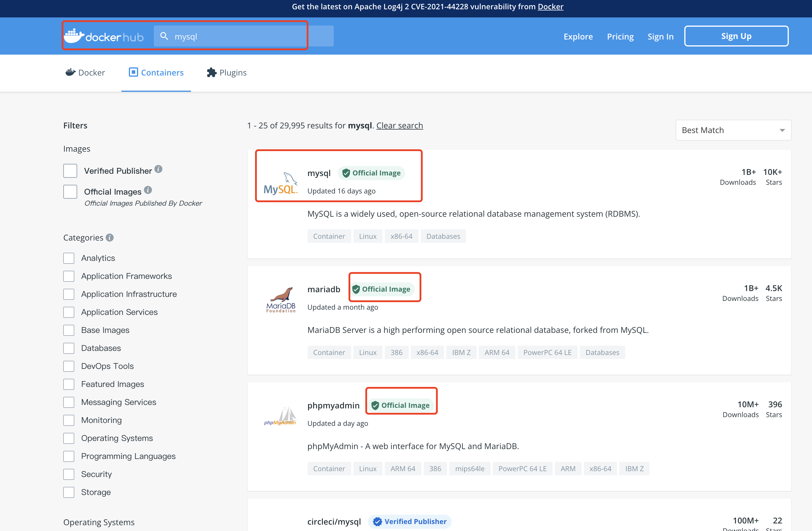Switch to the Containers tab
Screen dimensions: 812x531
(156, 72)
